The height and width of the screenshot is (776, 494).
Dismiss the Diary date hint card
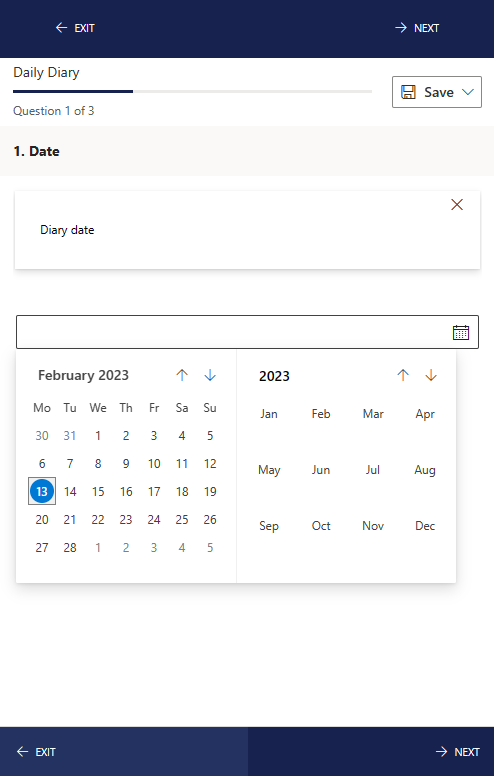click(x=457, y=204)
